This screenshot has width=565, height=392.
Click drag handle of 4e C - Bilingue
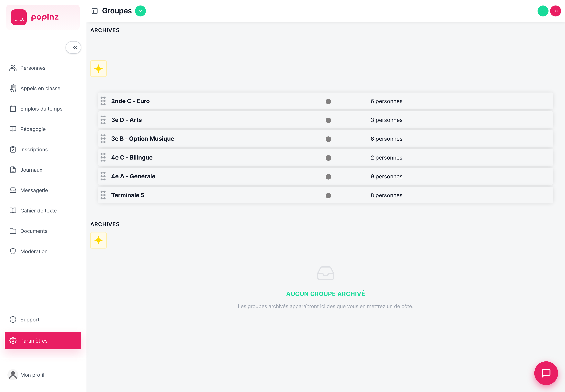tap(103, 157)
